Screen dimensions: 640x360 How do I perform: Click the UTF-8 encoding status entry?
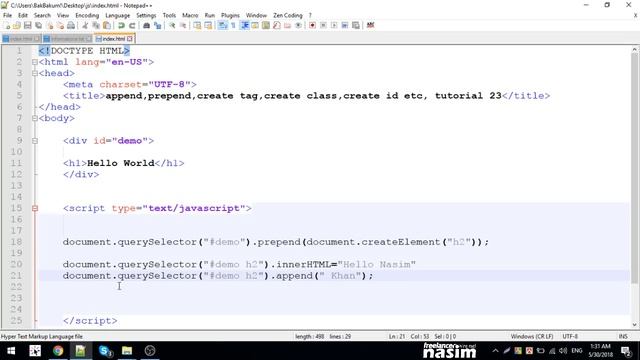coord(570,336)
